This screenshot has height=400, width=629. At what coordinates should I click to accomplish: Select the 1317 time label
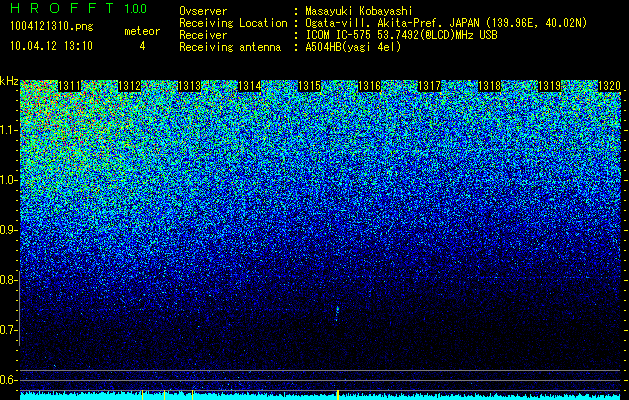coord(430,86)
